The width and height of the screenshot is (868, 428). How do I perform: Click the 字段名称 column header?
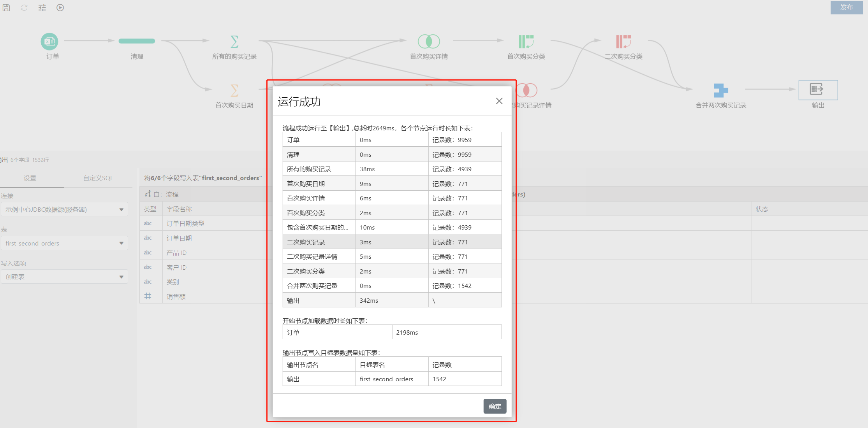[x=179, y=209]
